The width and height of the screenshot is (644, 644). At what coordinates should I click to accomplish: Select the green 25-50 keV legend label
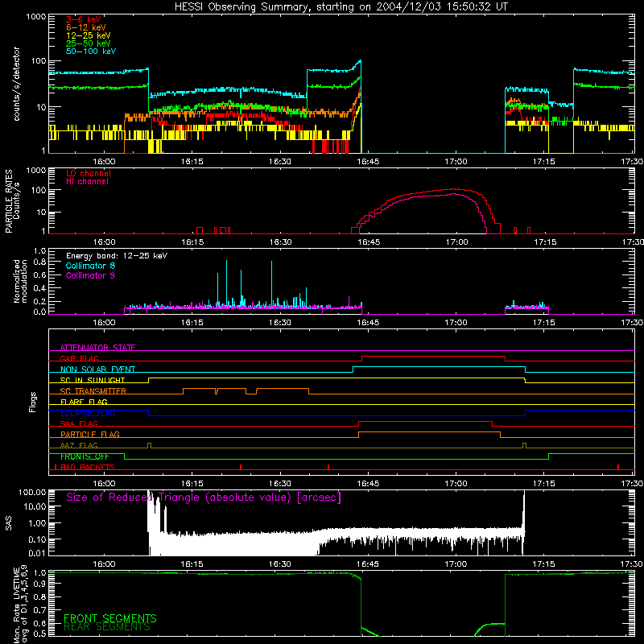[x=89, y=43]
